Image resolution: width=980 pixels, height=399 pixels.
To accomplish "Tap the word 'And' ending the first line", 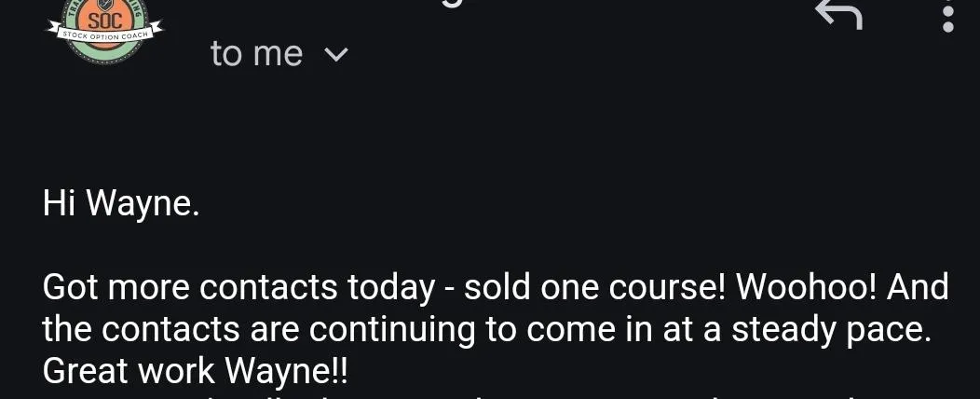I will 918,288.
